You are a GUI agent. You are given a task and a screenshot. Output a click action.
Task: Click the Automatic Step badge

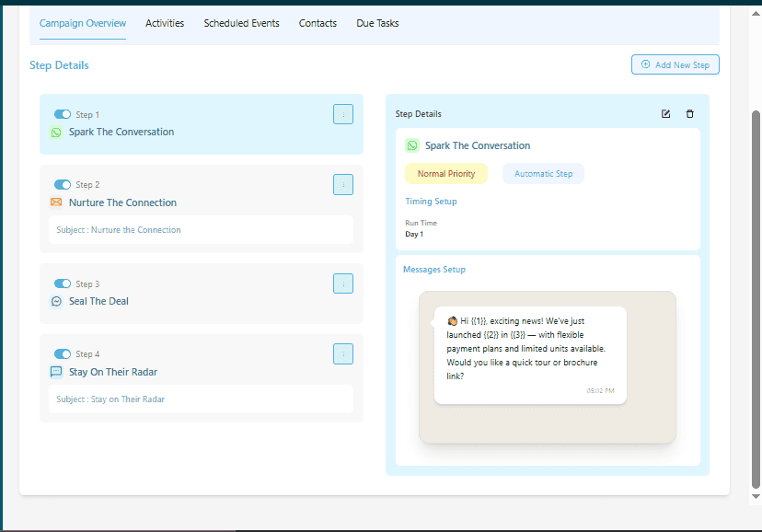[543, 174]
